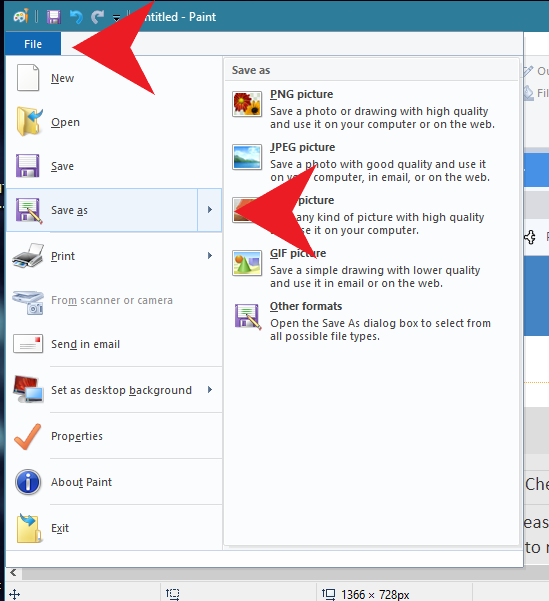Viewport: 549px width, 601px height.
Task: Click Exit to close Paint
Action: point(114,528)
